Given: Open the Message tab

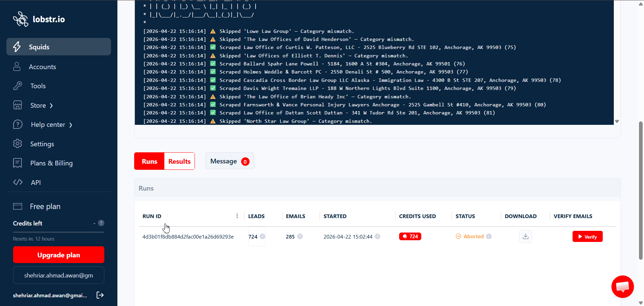Looking at the screenshot, I should click(230, 161).
